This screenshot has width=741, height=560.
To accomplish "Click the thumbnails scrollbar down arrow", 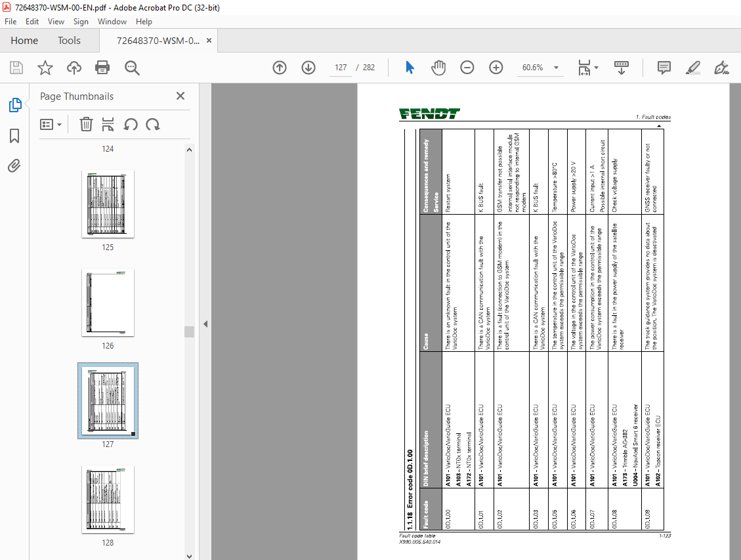I will (190, 556).
